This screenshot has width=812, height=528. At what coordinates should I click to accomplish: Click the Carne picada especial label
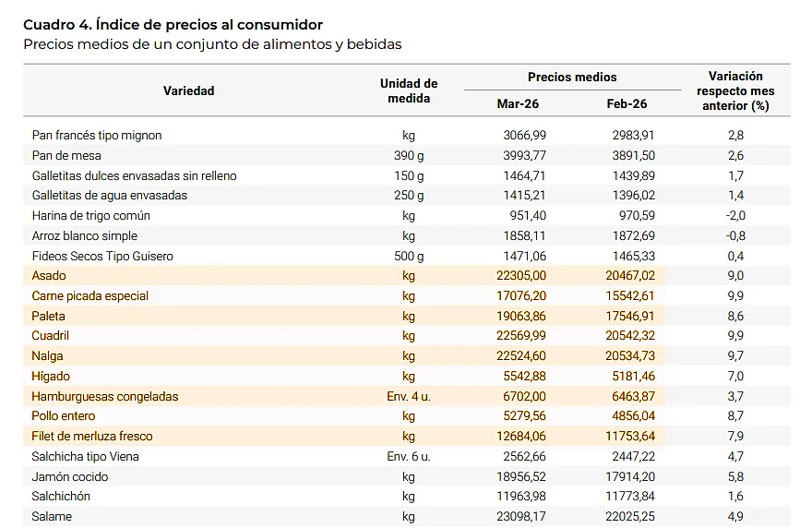pyautogui.click(x=90, y=296)
